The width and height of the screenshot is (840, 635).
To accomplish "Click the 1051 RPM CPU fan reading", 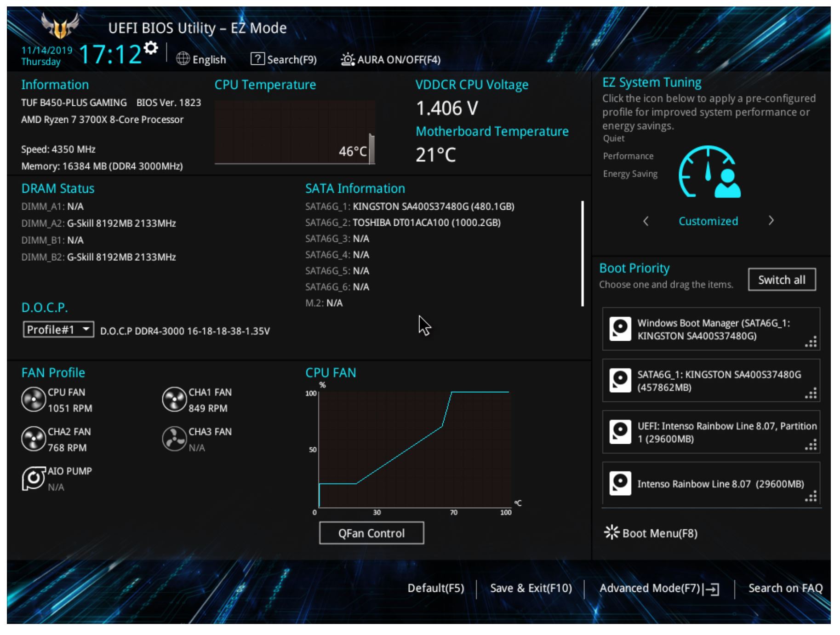I will click(70, 408).
